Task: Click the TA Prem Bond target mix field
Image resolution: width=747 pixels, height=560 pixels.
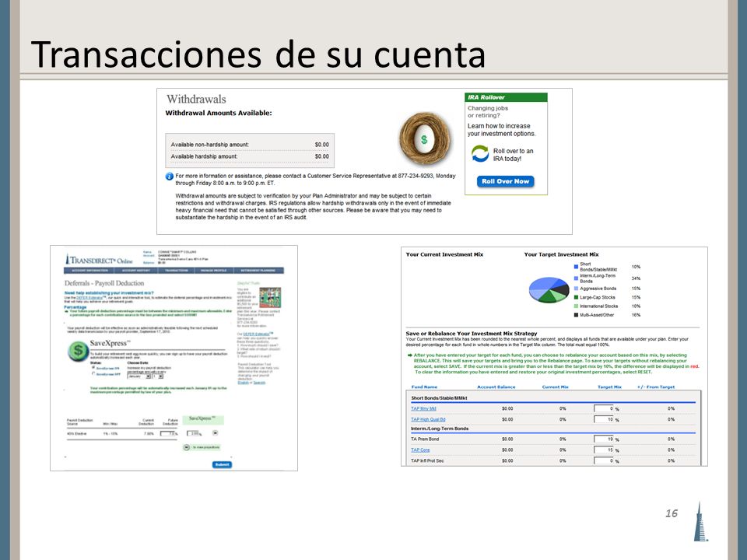Action: [x=604, y=439]
